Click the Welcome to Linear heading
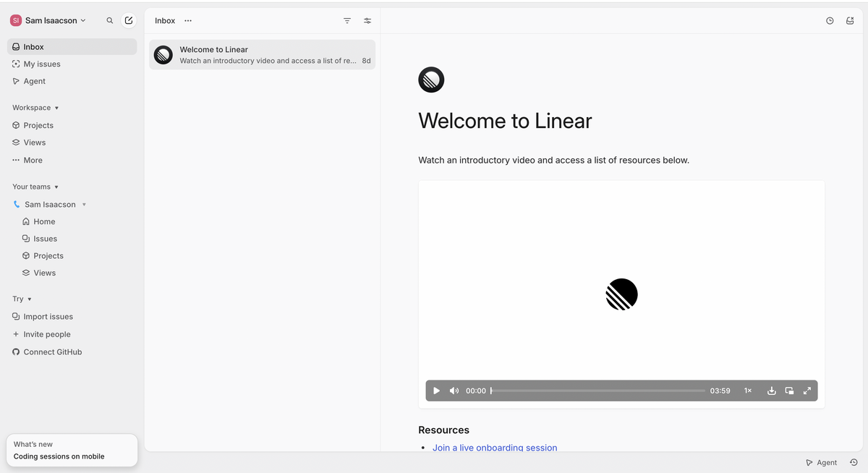The image size is (868, 473). [x=505, y=120]
